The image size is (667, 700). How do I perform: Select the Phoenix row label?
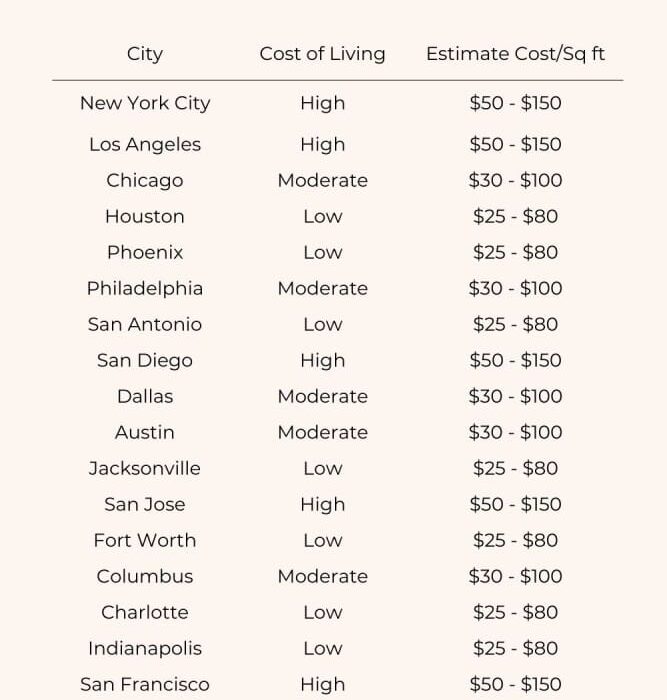(145, 252)
